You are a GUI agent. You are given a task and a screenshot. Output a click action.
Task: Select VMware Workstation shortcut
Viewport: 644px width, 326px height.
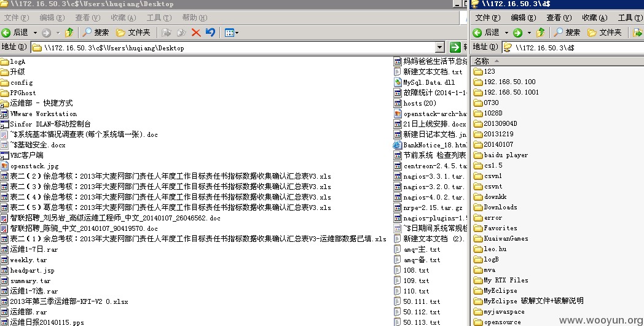pyautogui.click(x=39, y=114)
